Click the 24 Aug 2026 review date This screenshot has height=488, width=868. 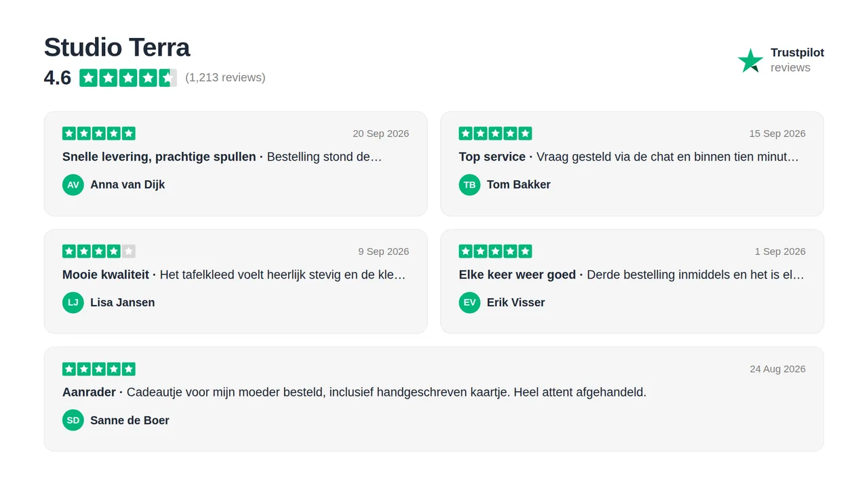(778, 369)
